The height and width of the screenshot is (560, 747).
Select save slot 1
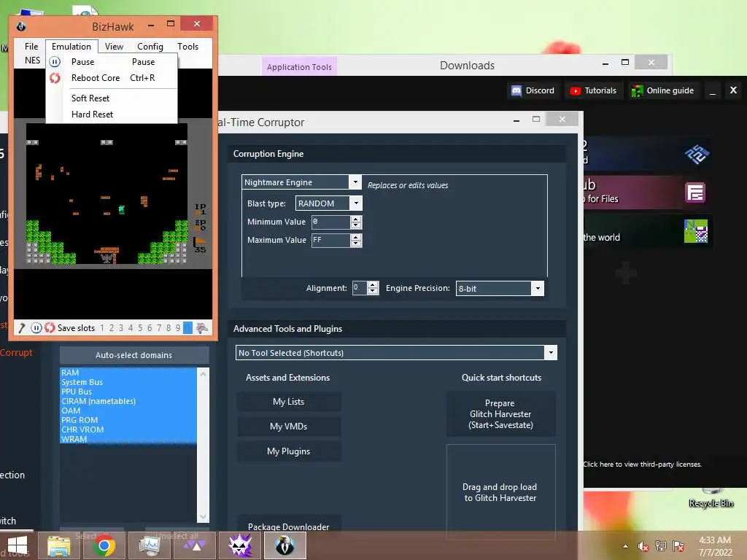coord(102,328)
